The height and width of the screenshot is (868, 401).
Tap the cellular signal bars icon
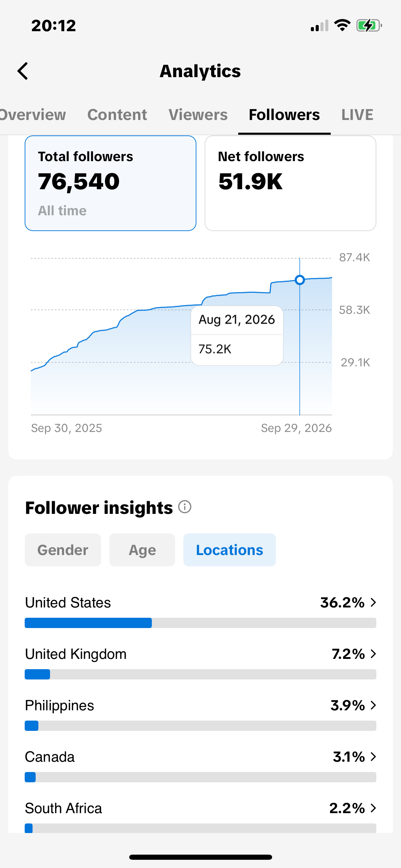click(319, 26)
